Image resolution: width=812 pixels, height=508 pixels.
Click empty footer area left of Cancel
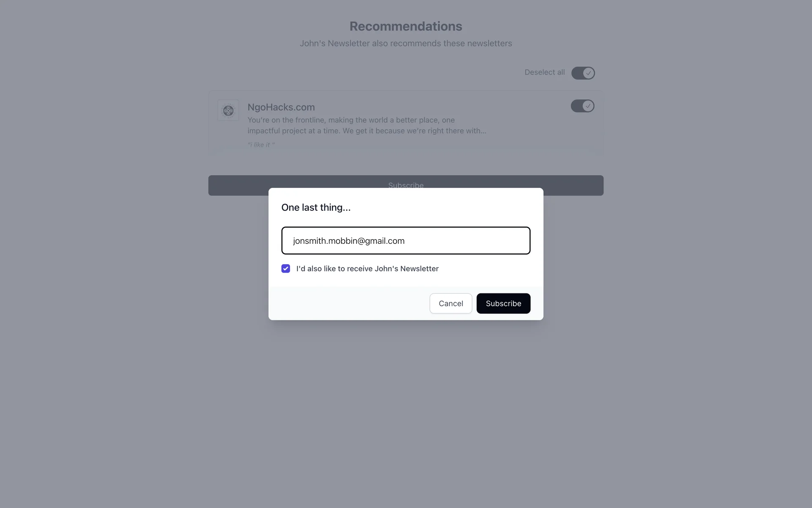347,304
